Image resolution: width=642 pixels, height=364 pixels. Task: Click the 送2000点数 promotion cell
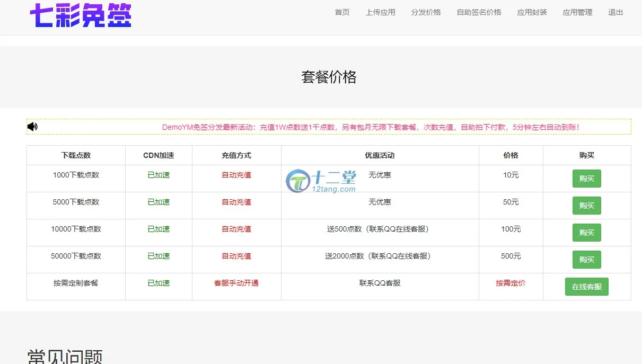tap(380, 256)
